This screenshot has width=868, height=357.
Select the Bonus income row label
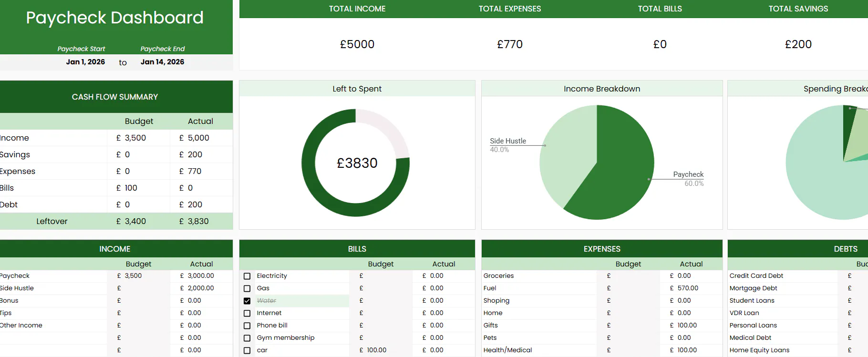pyautogui.click(x=9, y=301)
